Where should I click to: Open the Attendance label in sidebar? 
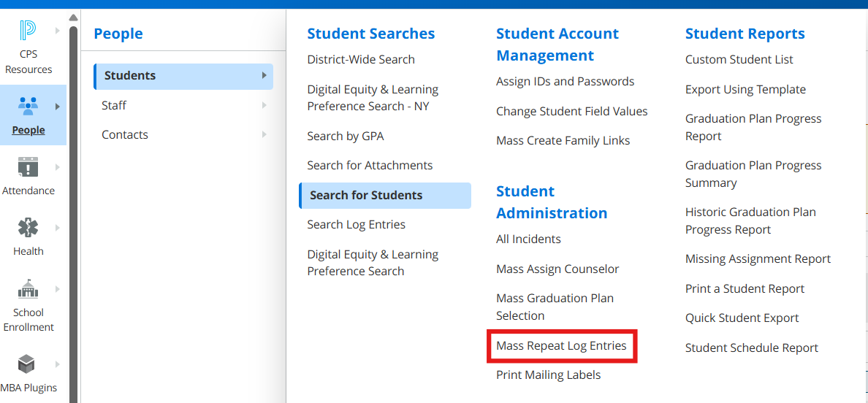click(x=28, y=191)
